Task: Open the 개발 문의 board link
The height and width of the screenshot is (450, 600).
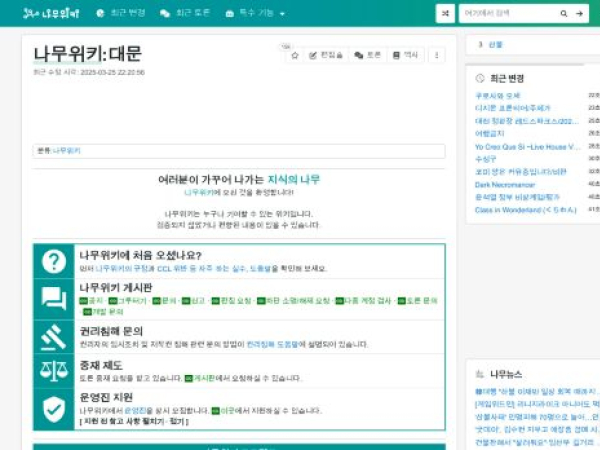Action: pos(103,312)
